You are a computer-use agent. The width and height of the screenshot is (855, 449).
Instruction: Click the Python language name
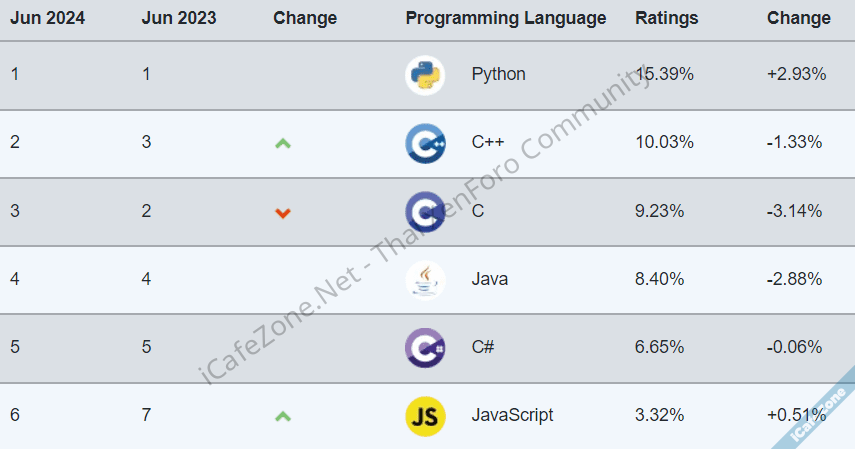point(498,75)
